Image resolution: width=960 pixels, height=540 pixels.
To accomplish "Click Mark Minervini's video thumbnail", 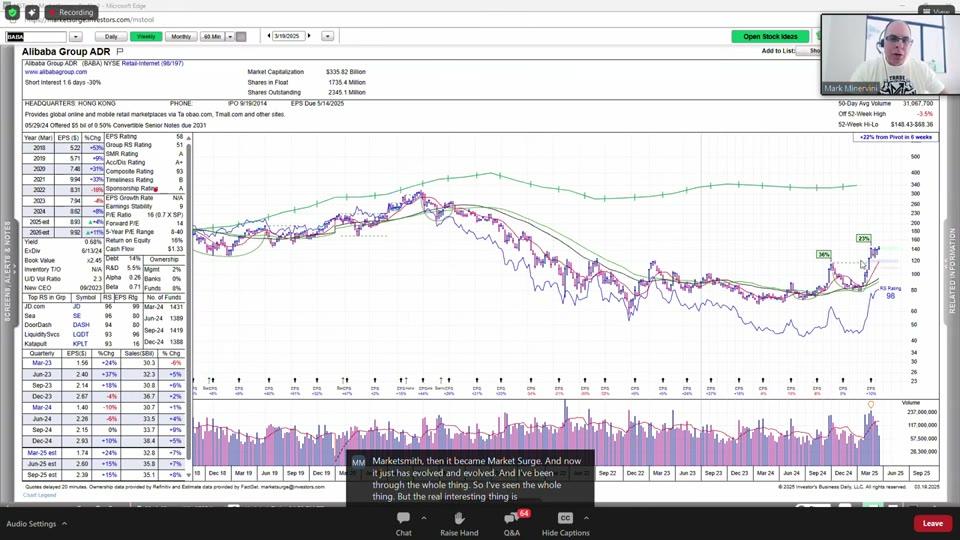I will tap(890, 54).
